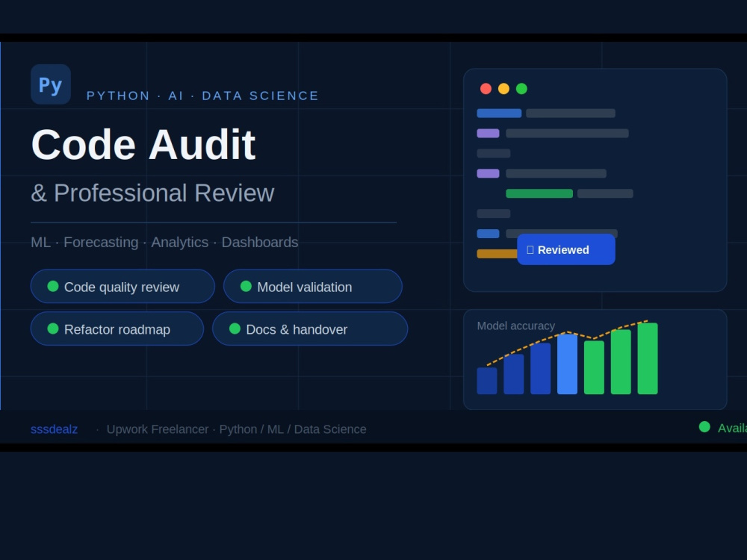Click the Reviewed badge button

(566, 249)
